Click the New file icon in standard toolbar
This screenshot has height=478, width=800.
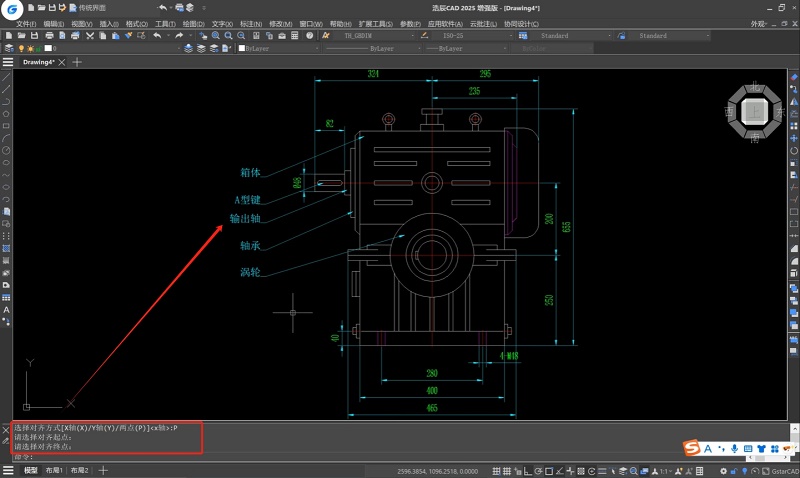(9, 36)
